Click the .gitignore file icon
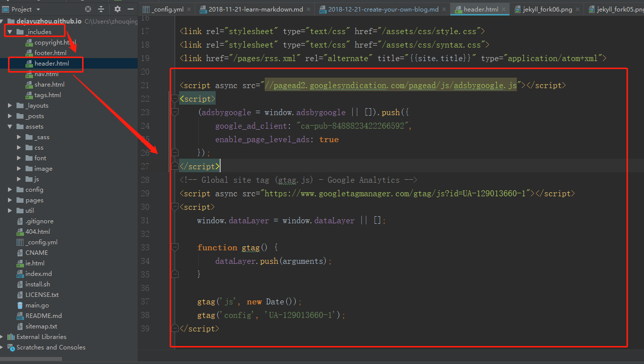This screenshot has height=364, width=644. pos(20,221)
